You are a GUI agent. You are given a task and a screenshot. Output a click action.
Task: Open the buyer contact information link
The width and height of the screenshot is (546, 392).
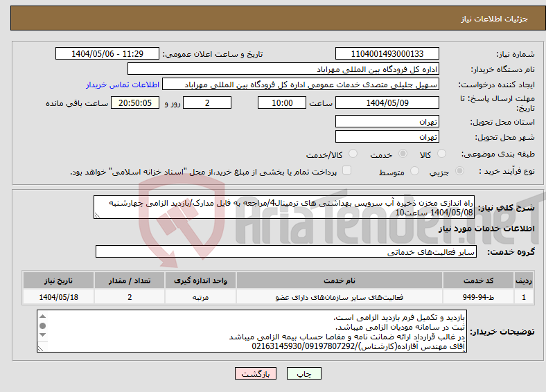(123, 84)
